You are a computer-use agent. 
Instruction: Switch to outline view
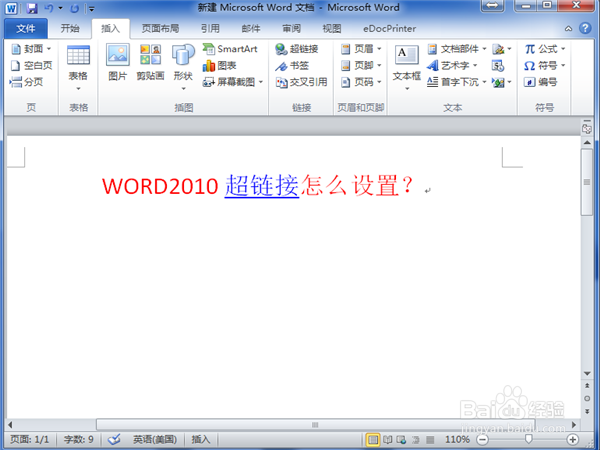click(416, 440)
